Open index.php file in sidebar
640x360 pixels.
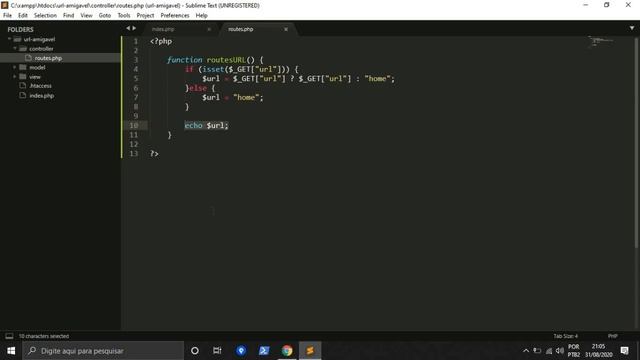click(42, 96)
